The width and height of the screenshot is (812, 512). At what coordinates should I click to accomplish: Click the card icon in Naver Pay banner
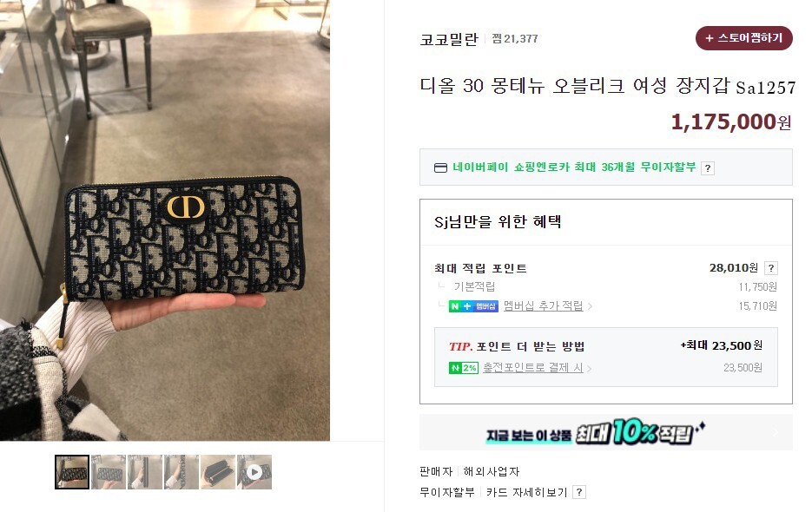[x=440, y=167]
